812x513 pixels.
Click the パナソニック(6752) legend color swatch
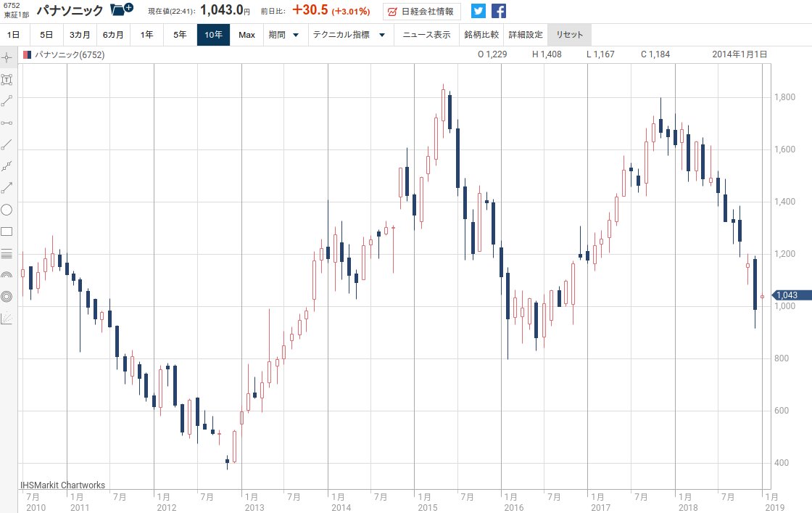point(27,54)
